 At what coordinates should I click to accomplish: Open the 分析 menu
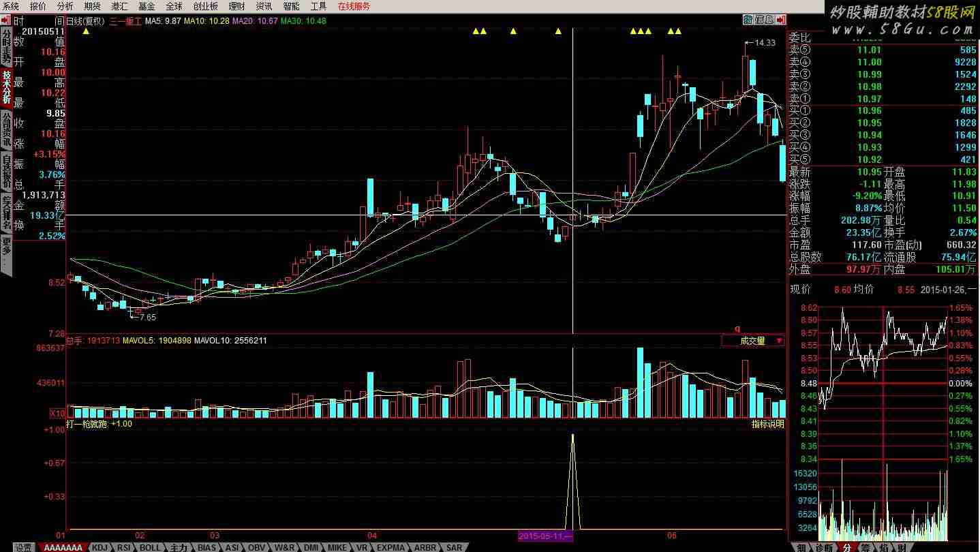click(x=65, y=6)
